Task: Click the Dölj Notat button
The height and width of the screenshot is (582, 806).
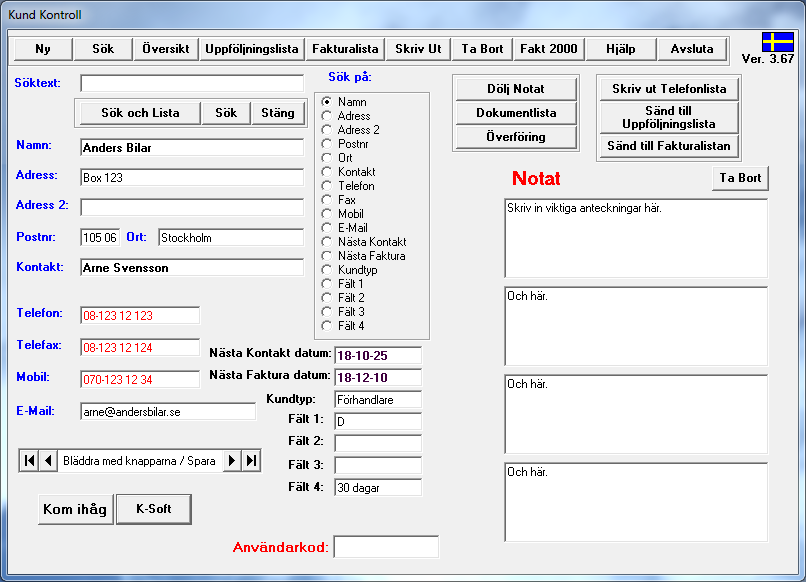Action: [516, 89]
